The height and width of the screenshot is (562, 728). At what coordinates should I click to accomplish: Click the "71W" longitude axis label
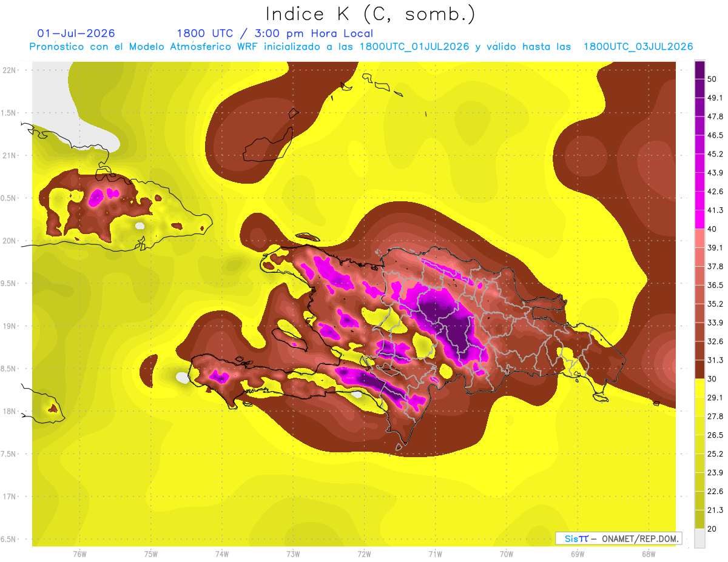[435, 554]
